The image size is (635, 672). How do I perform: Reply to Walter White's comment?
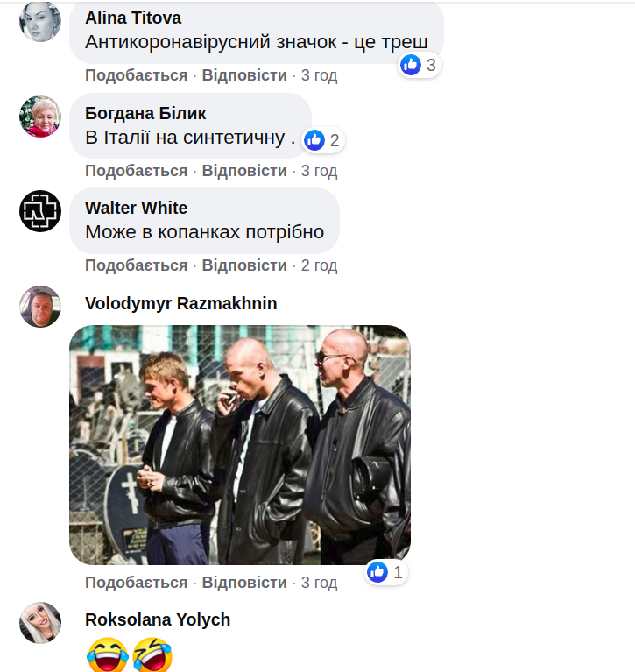pos(244,265)
